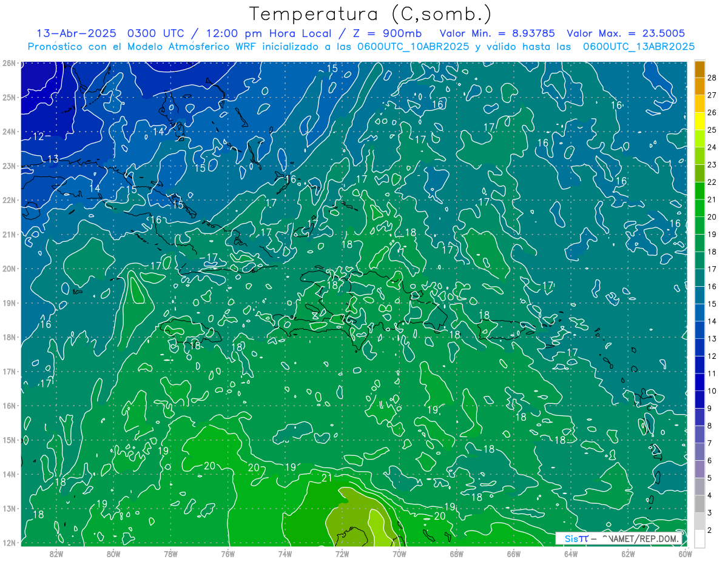Click the bright green color bar segment between 21 and 22
The height and width of the screenshot is (562, 728).
pos(699,190)
